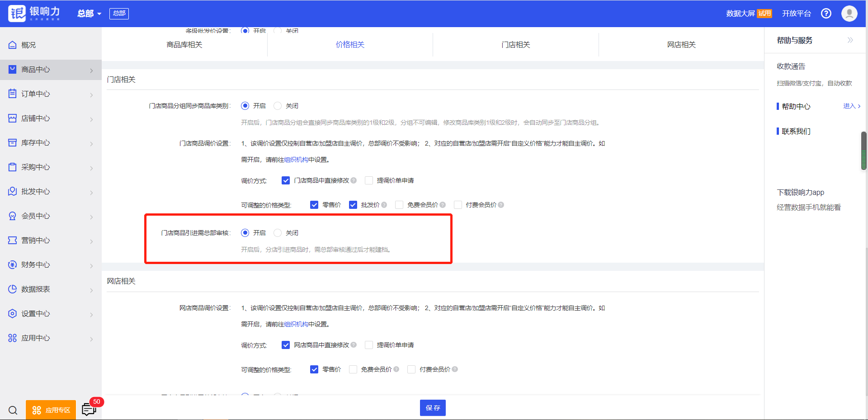868x420 pixels.
Task: Open 组织机构 link in 网店商品调价设置
Action: (x=296, y=324)
